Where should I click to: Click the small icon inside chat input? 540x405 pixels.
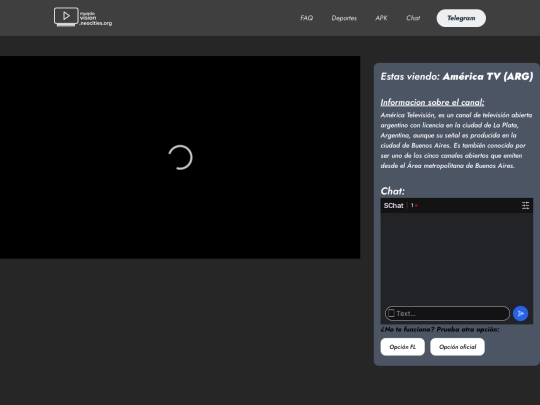pos(391,313)
